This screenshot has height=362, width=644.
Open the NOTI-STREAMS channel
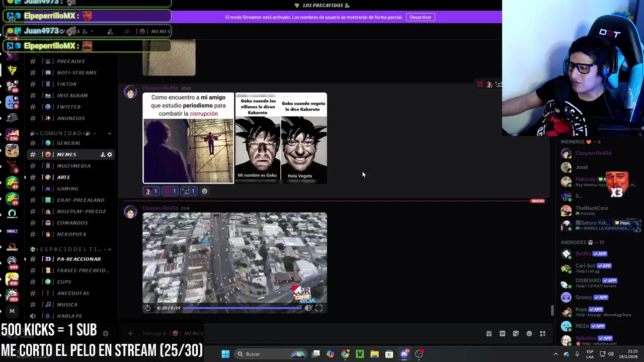pos(70,73)
